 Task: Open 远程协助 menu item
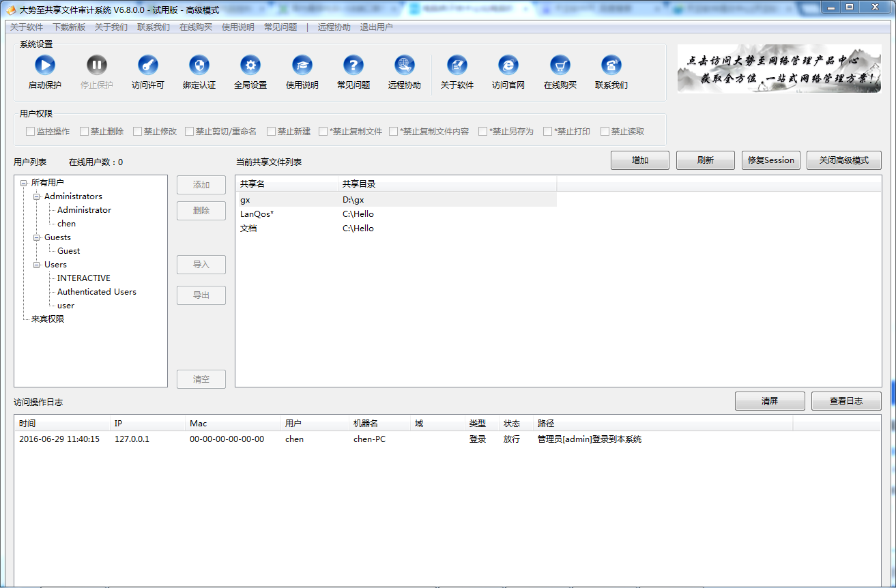334,27
